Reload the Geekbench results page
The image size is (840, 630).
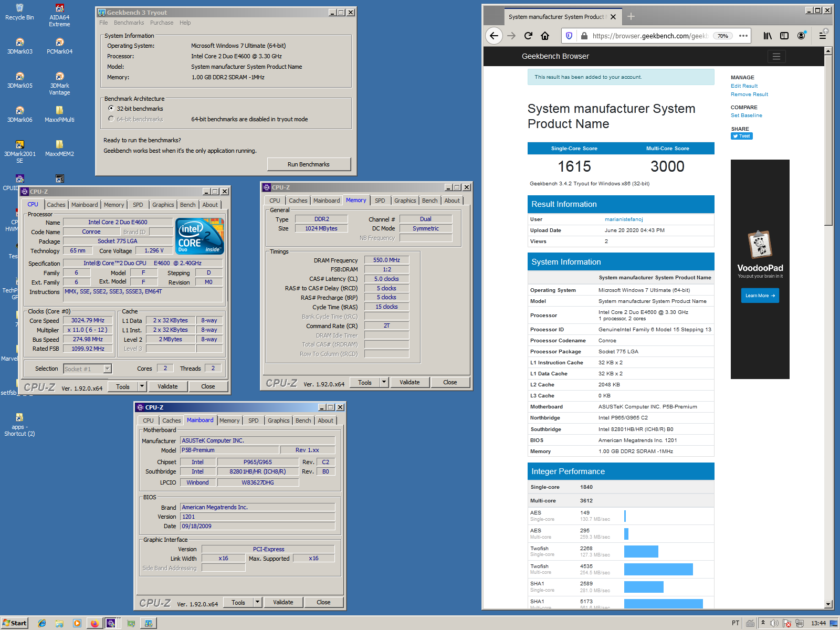[528, 36]
